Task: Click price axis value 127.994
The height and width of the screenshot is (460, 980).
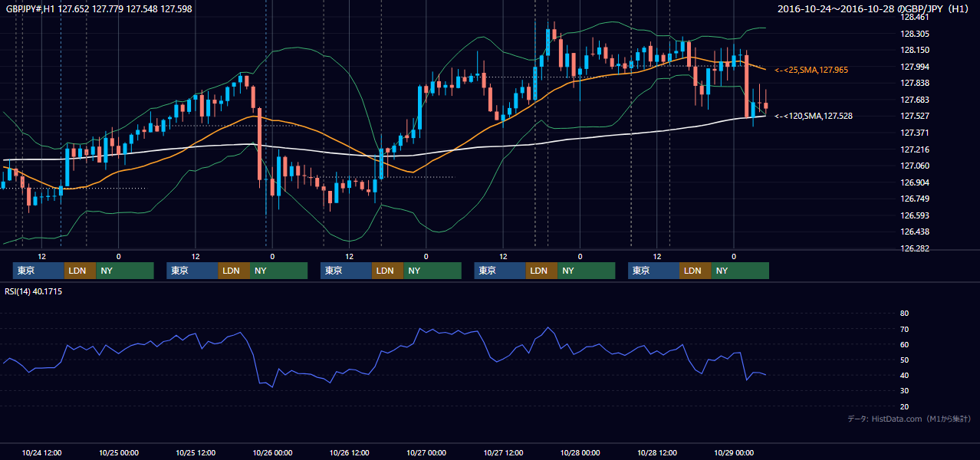Action: (x=914, y=67)
